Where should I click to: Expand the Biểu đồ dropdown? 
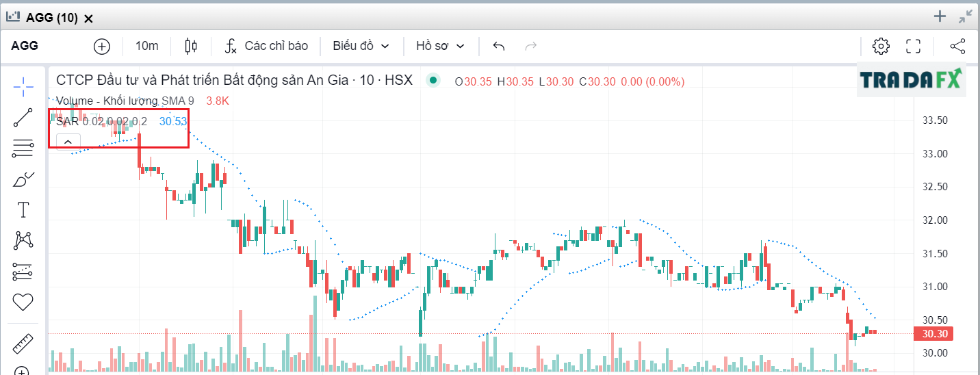point(361,46)
